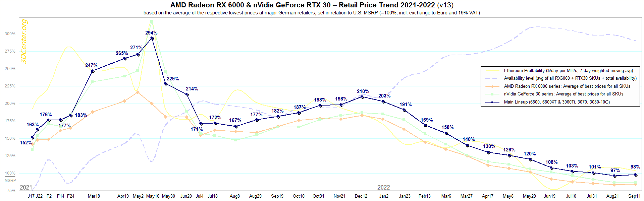This screenshot has width=644, height=201.
Task: Click the 2021 year marker
Action: click(26, 188)
